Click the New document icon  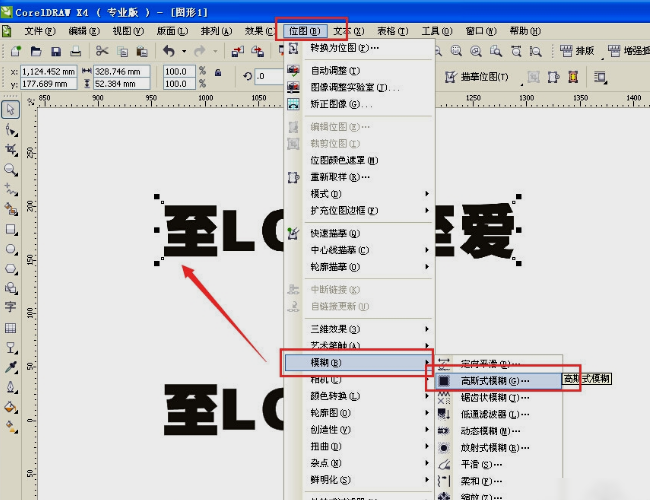[16, 51]
